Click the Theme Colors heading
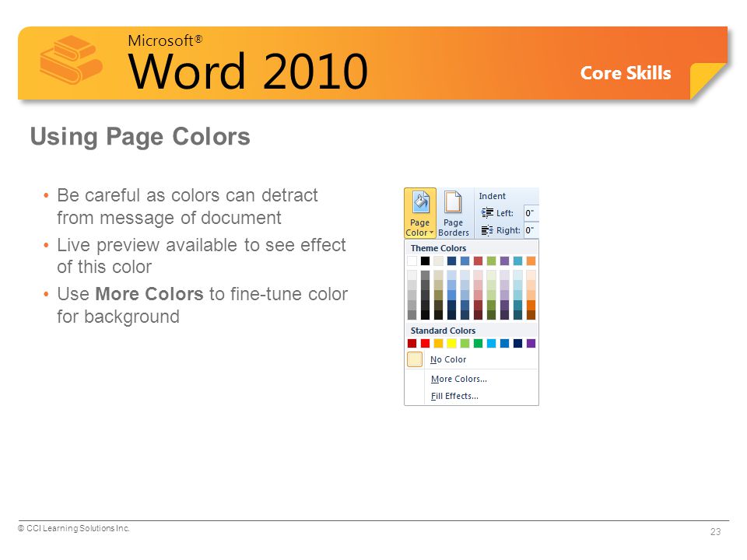 pyautogui.click(x=438, y=248)
